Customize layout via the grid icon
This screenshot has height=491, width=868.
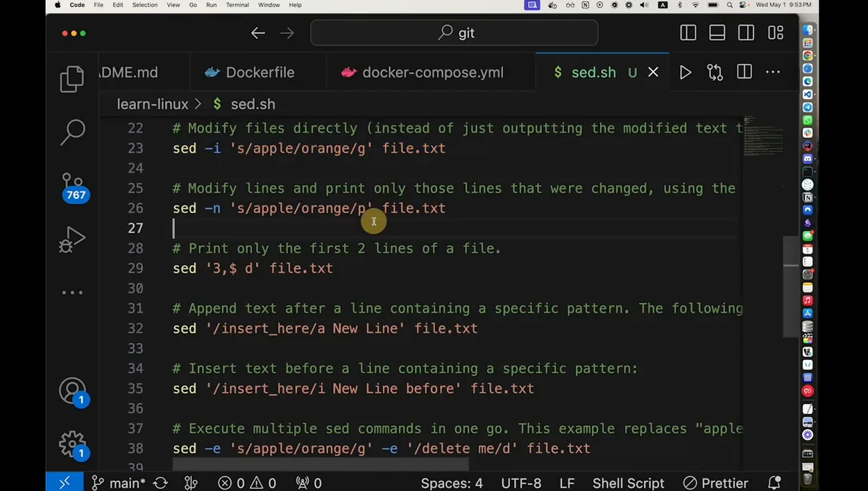coord(776,33)
